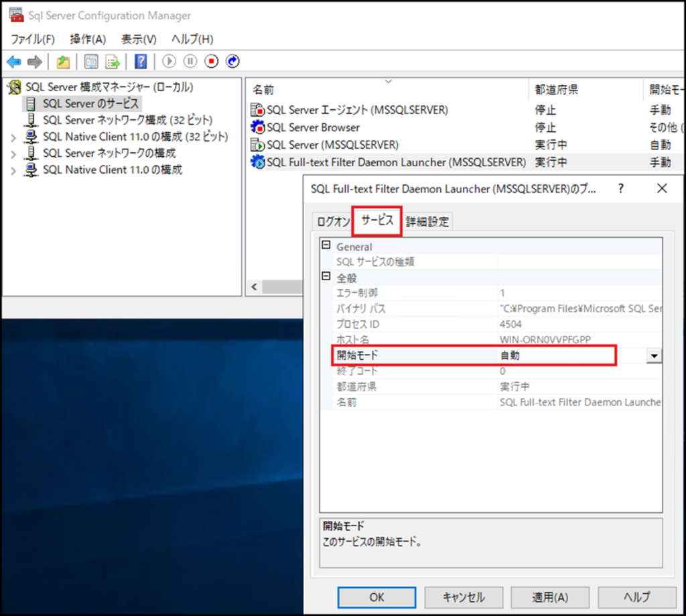Click the 適用(A) button

[x=550, y=597]
